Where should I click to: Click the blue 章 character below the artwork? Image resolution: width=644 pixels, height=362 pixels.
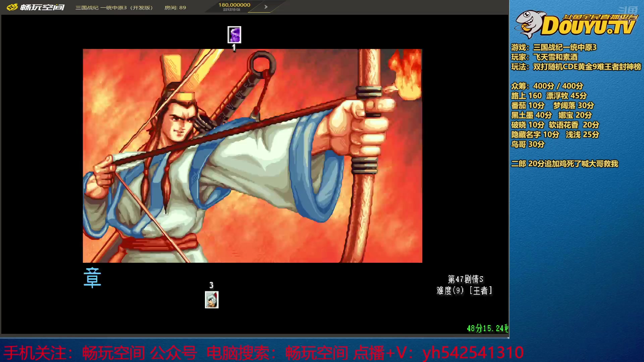click(x=92, y=278)
